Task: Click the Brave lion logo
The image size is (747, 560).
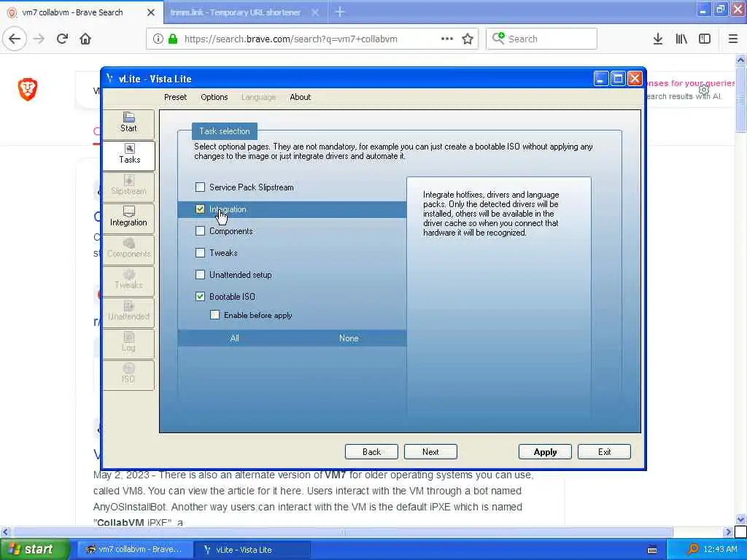Action: pos(28,89)
